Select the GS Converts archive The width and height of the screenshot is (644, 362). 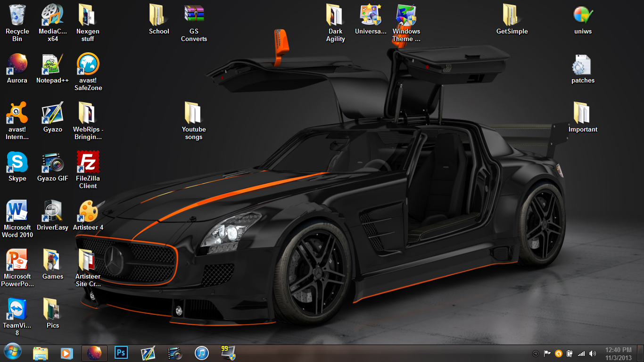pyautogui.click(x=194, y=22)
